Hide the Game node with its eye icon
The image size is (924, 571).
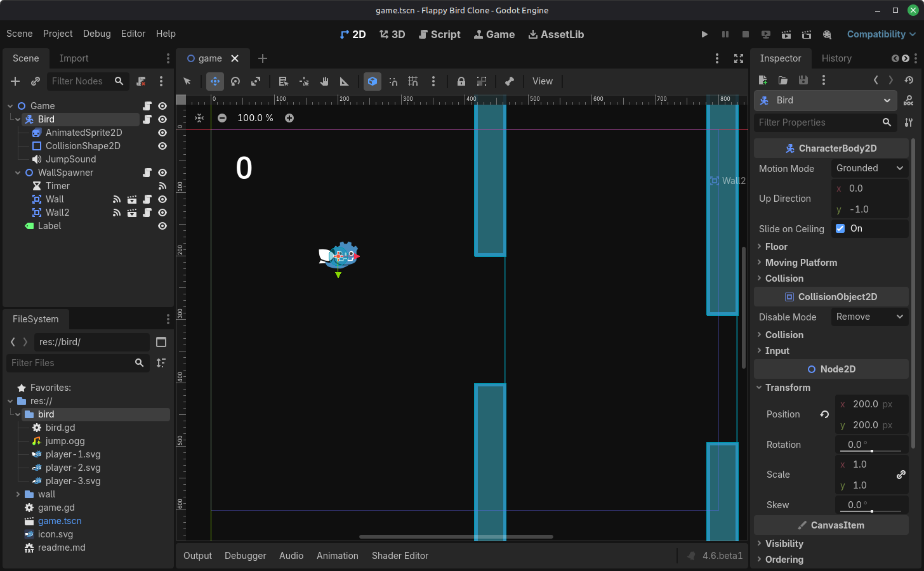[x=162, y=106]
